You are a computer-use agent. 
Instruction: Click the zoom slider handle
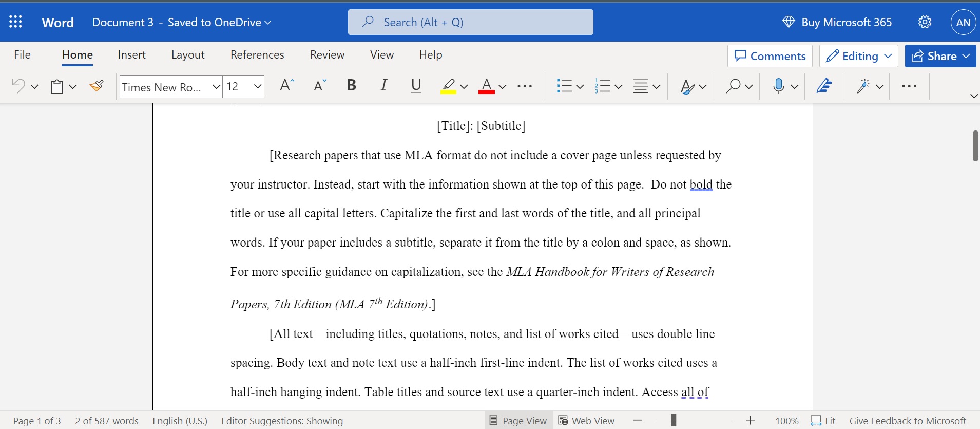point(673,421)
